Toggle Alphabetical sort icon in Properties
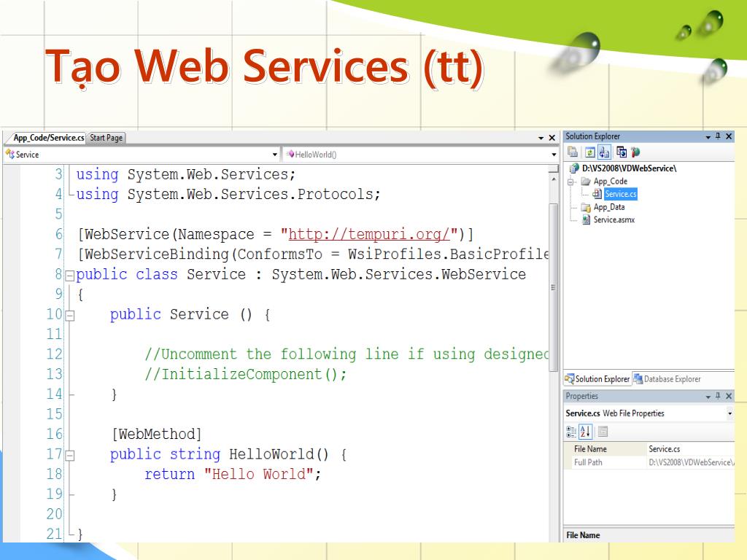This screenshot has height=560, width=747. tap(586, 432)
